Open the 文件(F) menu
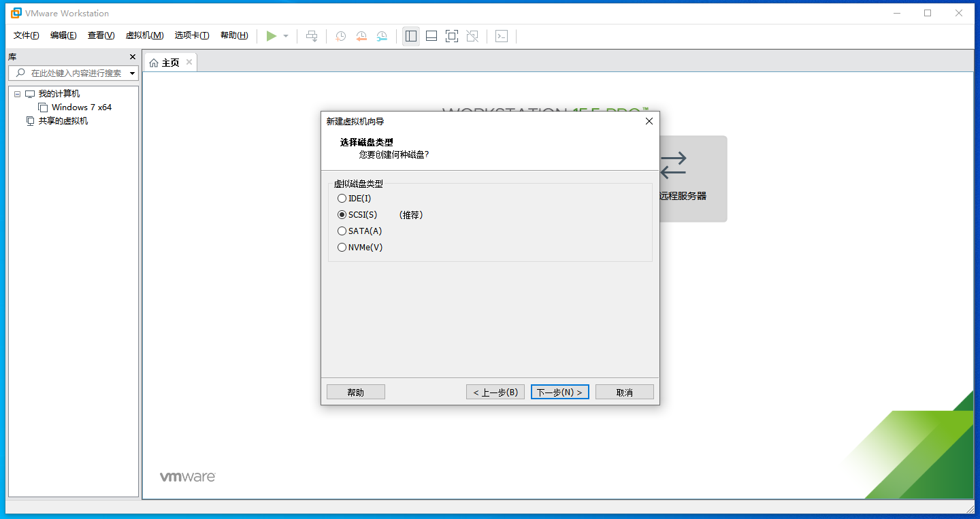This screenshot has width=980, height=519. tap(27, 35)
